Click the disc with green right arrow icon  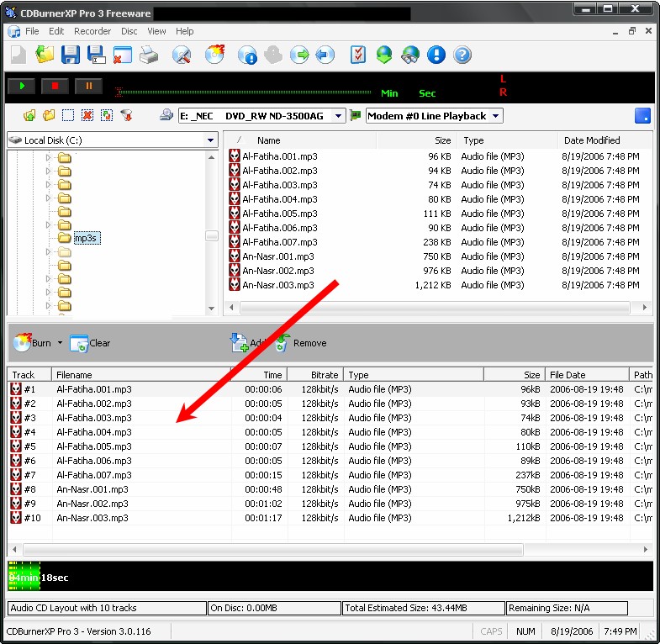pos(299,55)
